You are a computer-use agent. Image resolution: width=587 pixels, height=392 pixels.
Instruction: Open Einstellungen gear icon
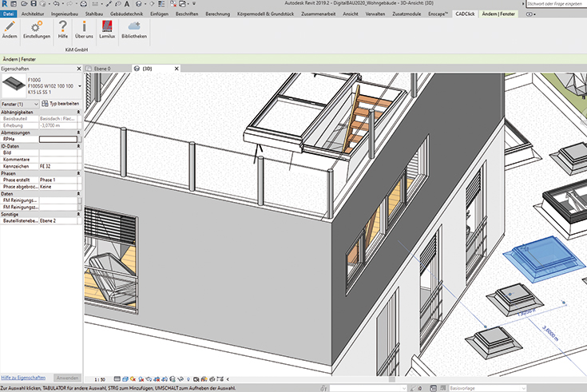click(x=36, y=29)
